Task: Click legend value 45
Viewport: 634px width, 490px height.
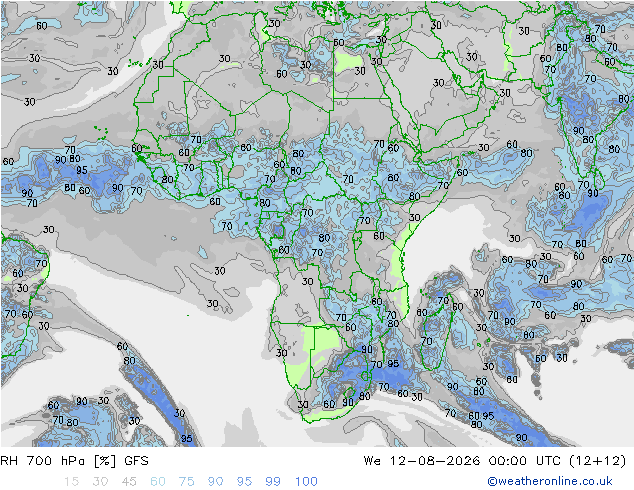Action: [x=129, y=482]
